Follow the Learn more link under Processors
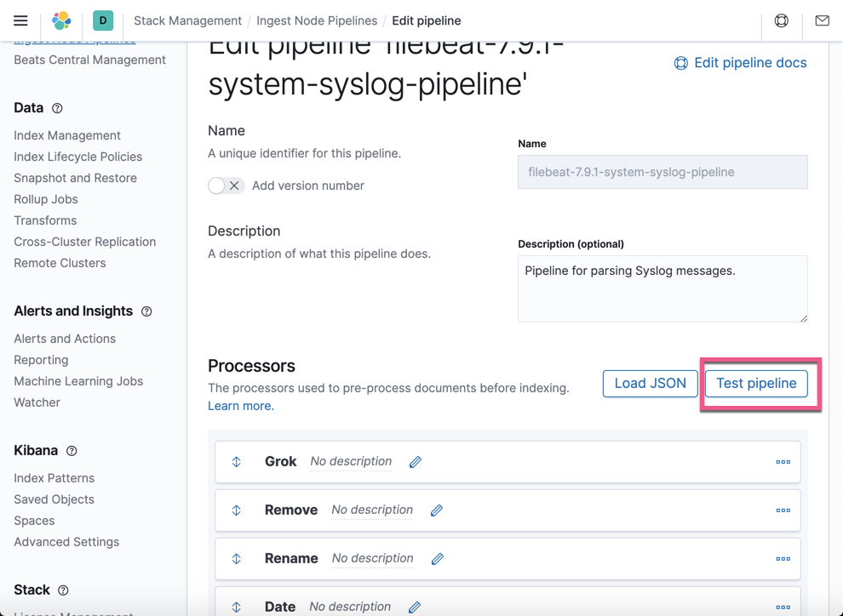The width and height of the screenshot is (843, 616). point(241,406)
